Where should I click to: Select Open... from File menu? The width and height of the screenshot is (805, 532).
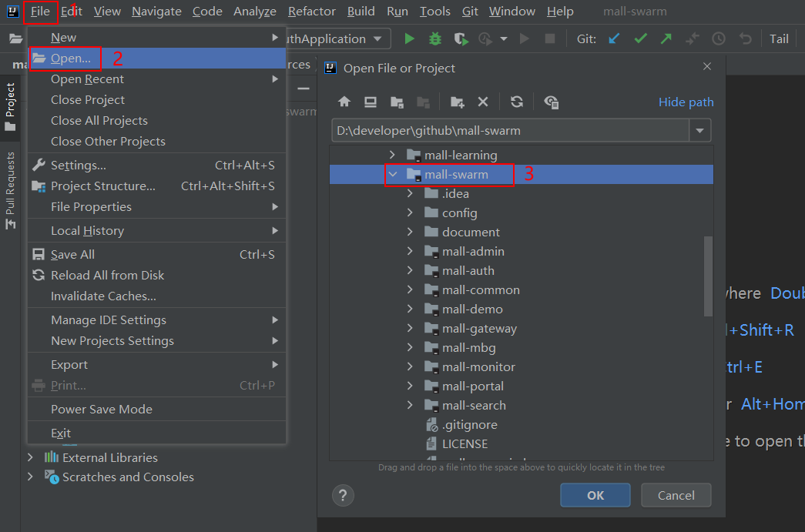click(x=156, y=59)
